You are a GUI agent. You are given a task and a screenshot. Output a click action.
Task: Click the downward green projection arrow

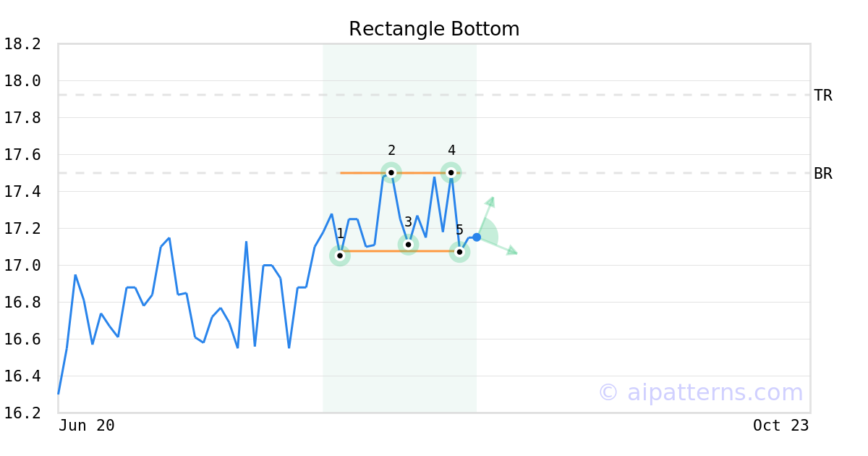point(498,246)
